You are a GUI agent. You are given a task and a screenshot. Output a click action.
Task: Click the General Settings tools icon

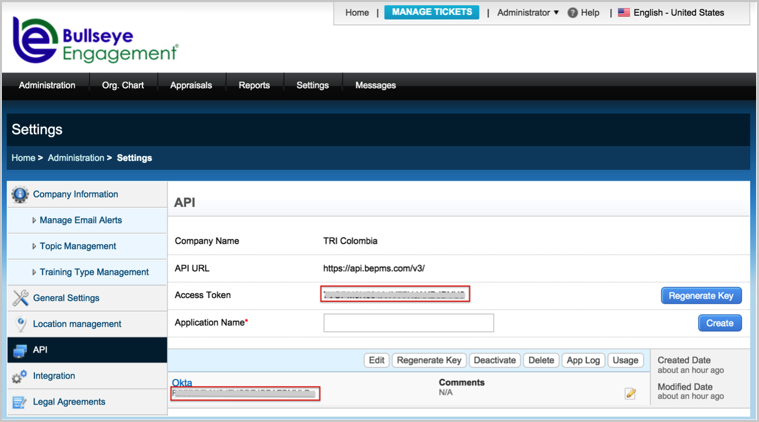pyautogui.click(x=19, y=298)
